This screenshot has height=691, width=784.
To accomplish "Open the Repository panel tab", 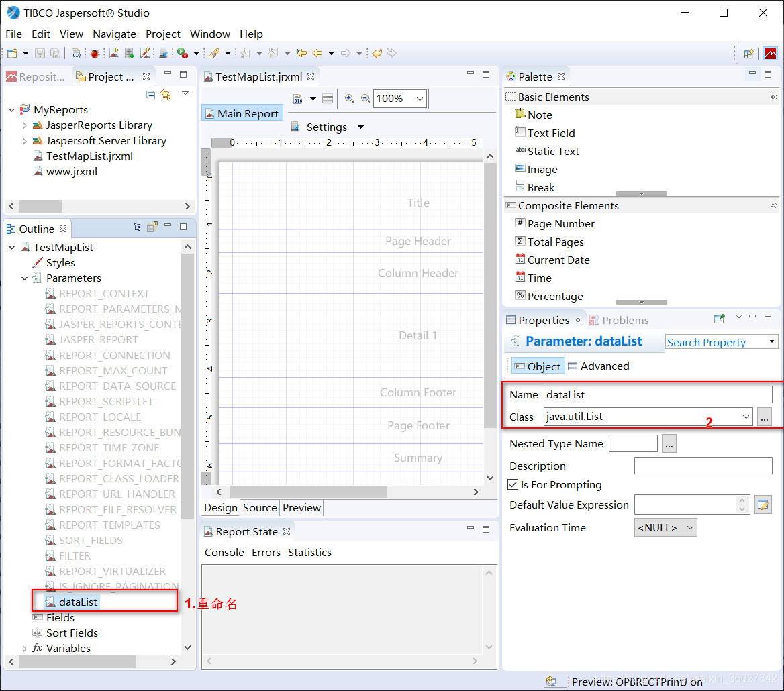I will point(36,77).
